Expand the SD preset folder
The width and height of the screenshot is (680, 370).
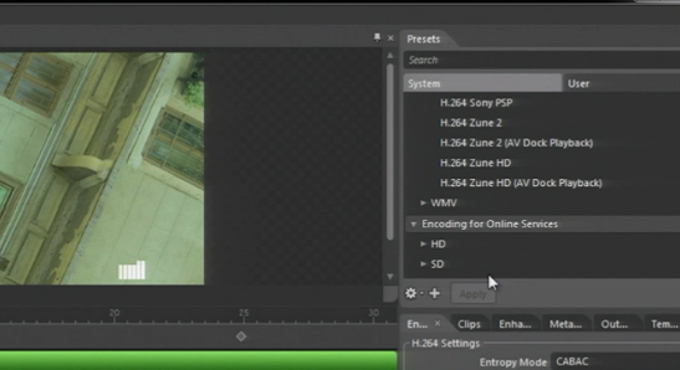point(423,264)
